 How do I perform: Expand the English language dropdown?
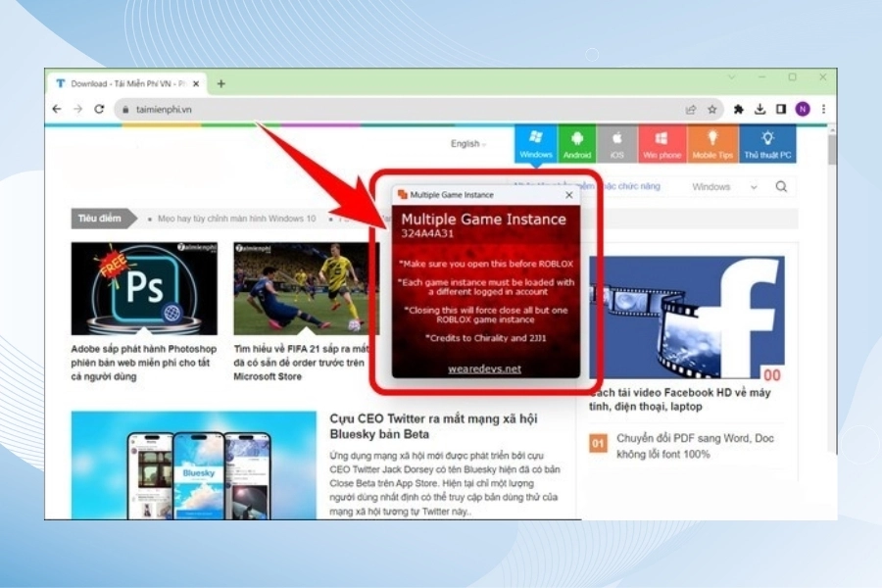click(x=467, y=144)
